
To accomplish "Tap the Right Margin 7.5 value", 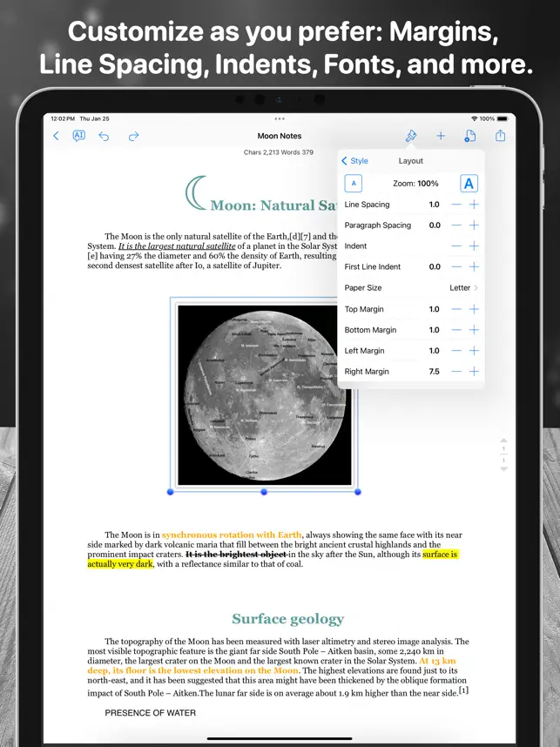I will coord(435,372).
